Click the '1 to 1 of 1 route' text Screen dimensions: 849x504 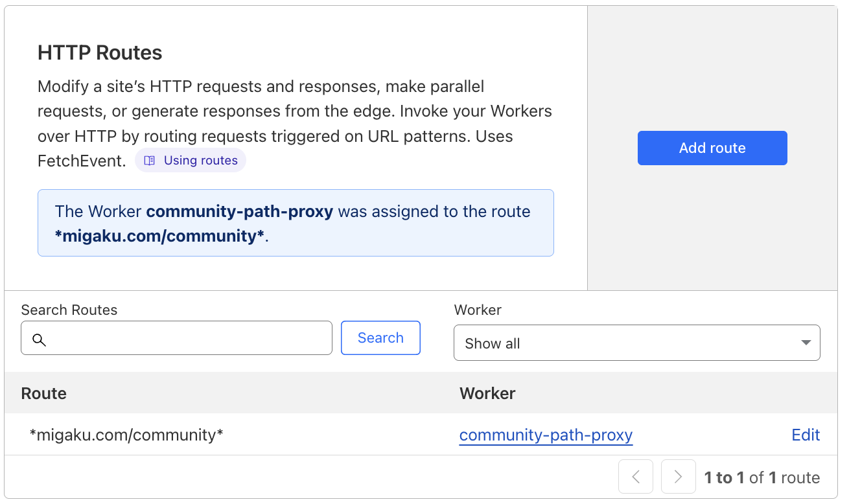762,477
